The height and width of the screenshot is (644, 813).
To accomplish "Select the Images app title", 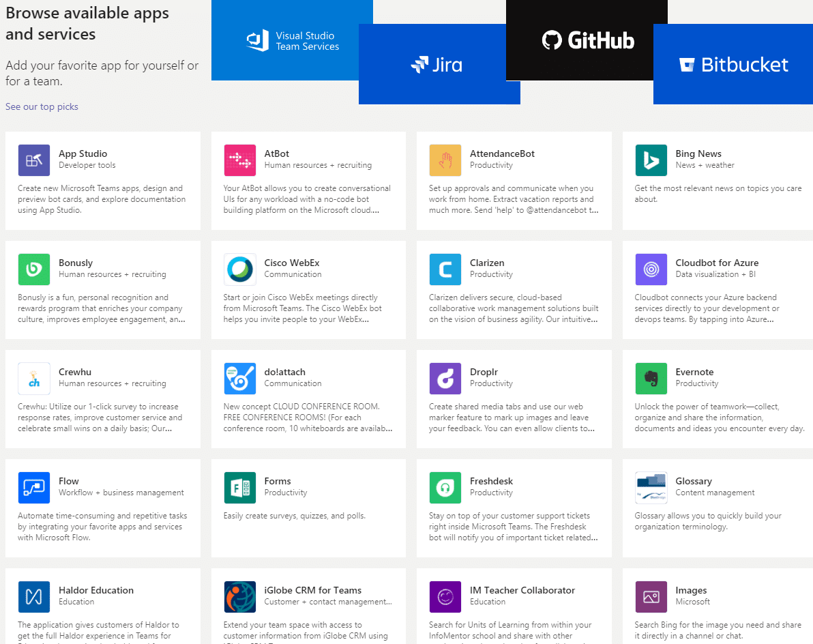I will point(691,590).
